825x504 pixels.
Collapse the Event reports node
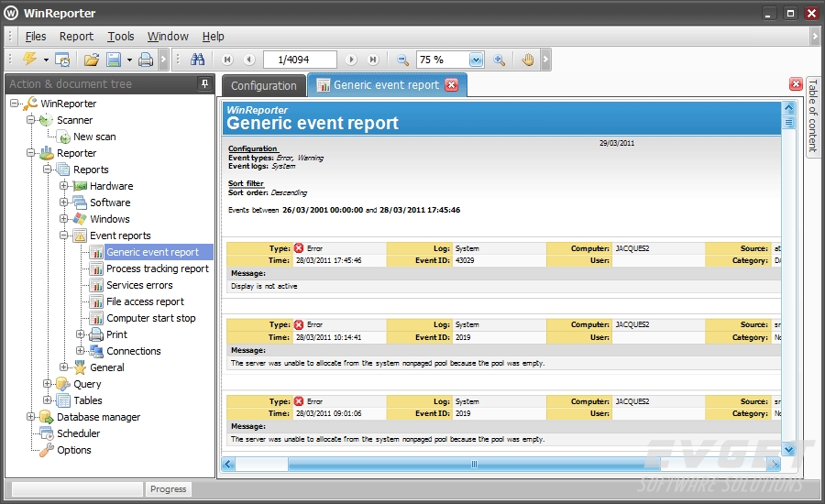63,236
